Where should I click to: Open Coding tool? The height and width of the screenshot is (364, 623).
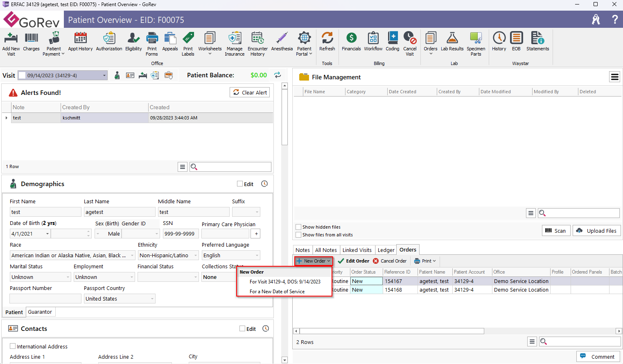pyautogui.click(x=393, y=42)
